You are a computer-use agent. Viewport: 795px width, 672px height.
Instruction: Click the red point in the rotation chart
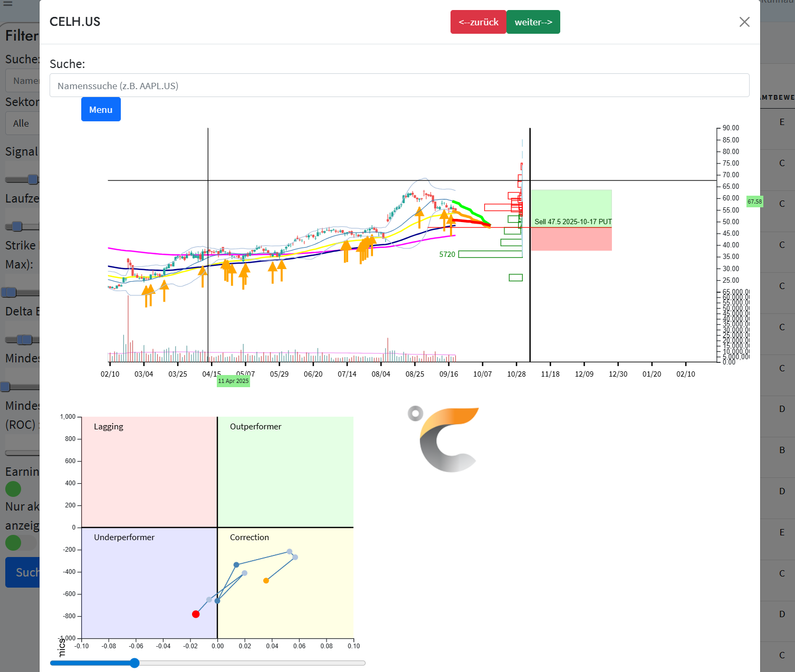click(x=196, y=614)
